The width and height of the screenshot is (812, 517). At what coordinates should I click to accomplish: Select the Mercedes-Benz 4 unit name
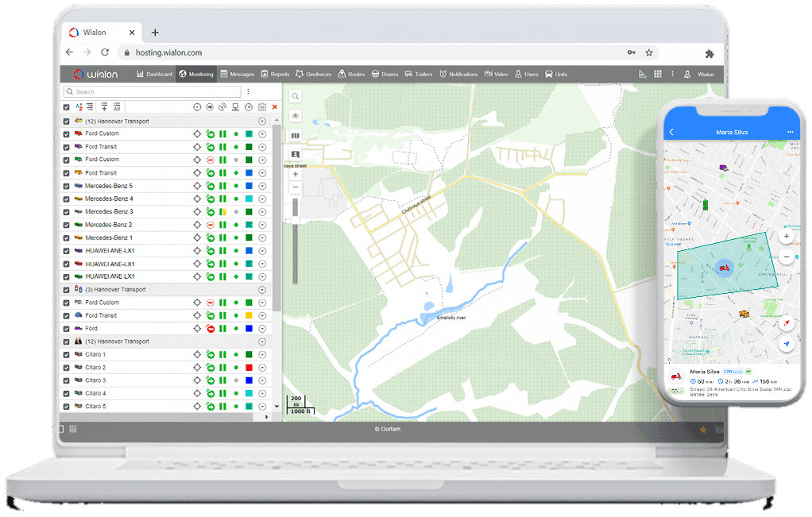click(109, 199)
